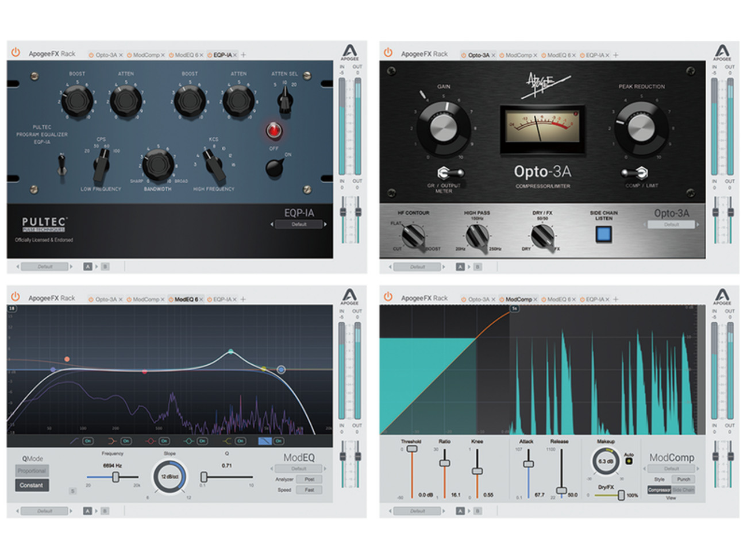Select the highlighted high-cut band icon in ModEQ

click(x=264, y=441)
